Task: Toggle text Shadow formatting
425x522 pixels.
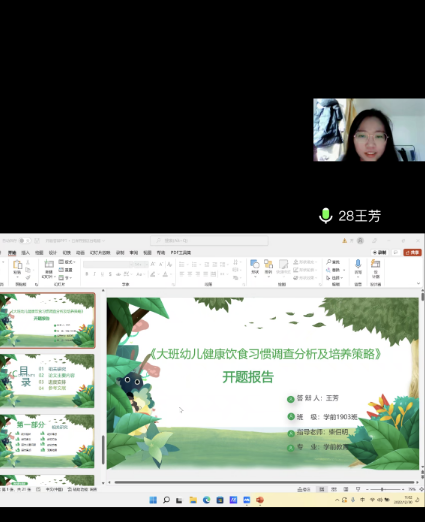Action: click(110, 274)
